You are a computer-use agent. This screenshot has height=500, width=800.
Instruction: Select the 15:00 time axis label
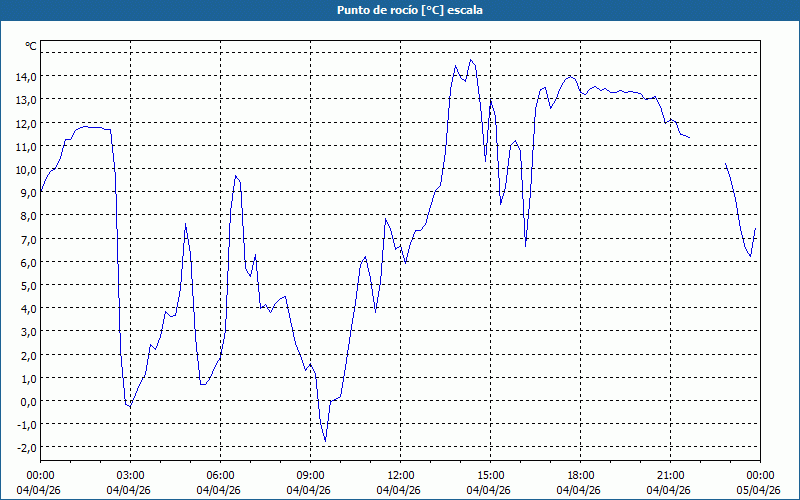pyautogui.click(x=490, y=475)
